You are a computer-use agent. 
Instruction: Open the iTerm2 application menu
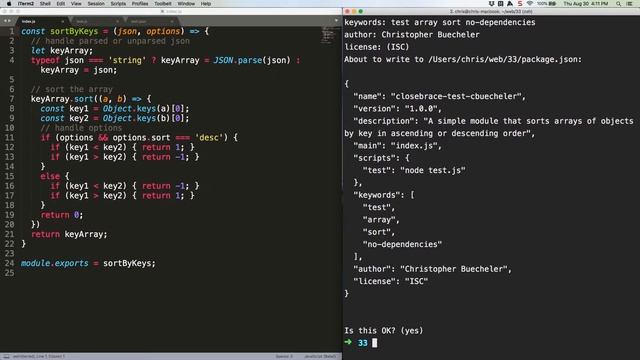pos(26,4)
